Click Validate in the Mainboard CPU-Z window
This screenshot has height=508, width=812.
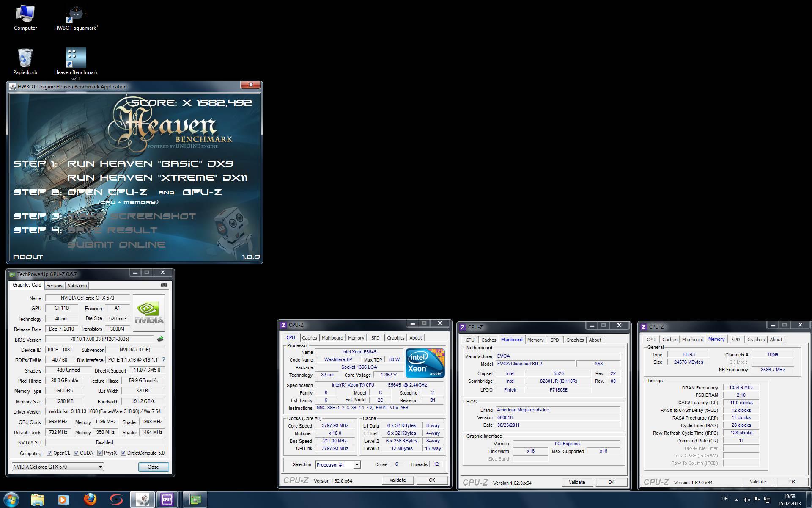(x=577, y=482)
